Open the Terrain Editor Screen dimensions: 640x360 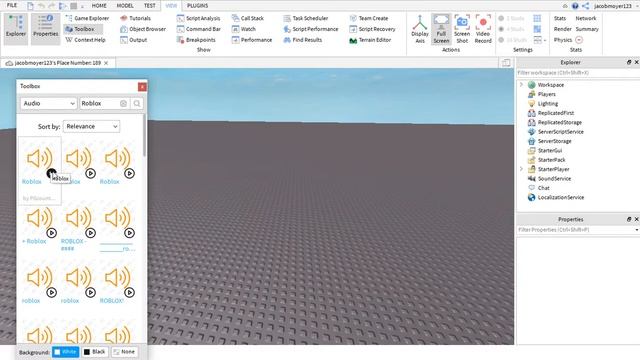(x=371, y=40)
